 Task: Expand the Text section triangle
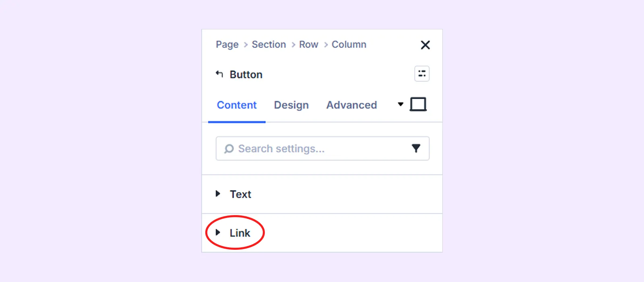click(x=218, y=194)
